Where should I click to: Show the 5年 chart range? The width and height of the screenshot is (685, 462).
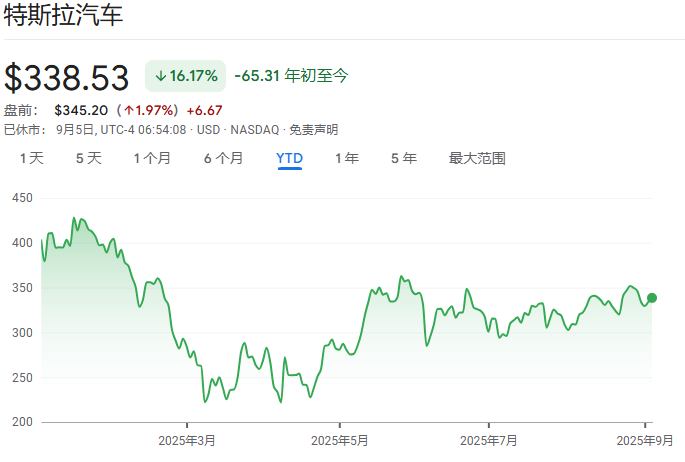point(404,158)
